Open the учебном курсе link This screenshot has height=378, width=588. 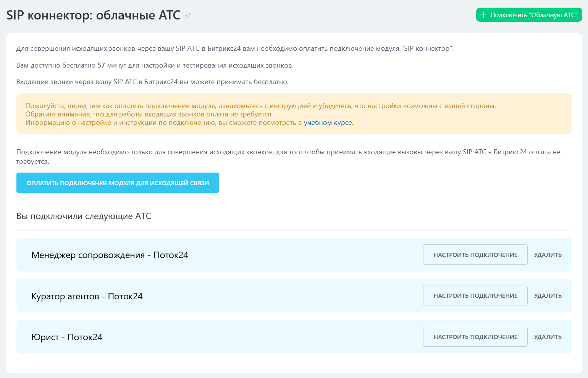coord(328,123)
